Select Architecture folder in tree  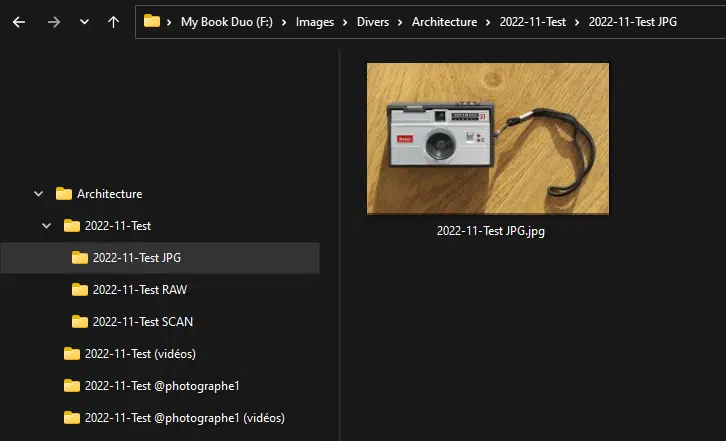(110, 194)
